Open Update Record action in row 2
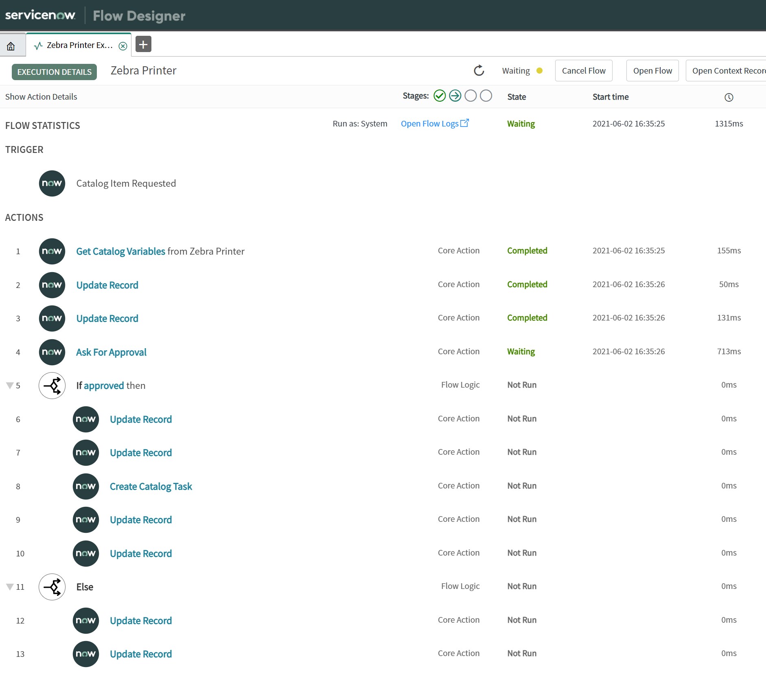Viewport: 766px width, 700px height. click(x=107, y=285)
